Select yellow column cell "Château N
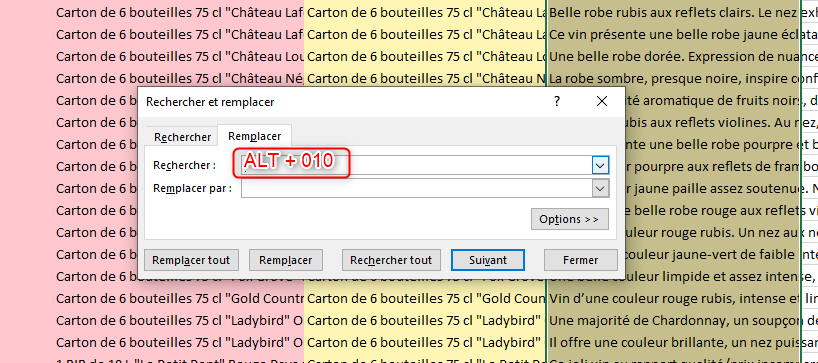 point(425,78)
